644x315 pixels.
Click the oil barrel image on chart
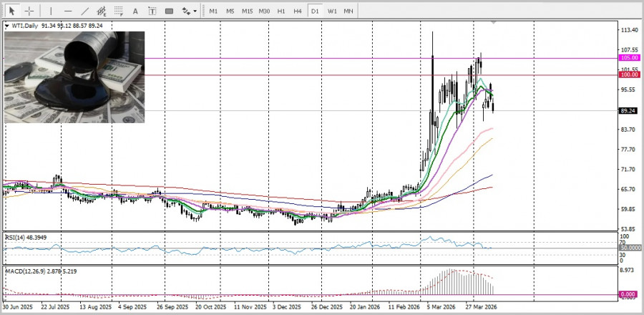click(74, 77)
